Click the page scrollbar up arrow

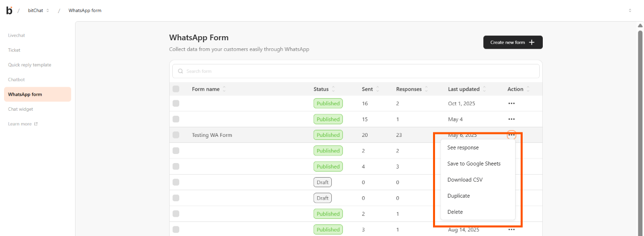(640, 26)
